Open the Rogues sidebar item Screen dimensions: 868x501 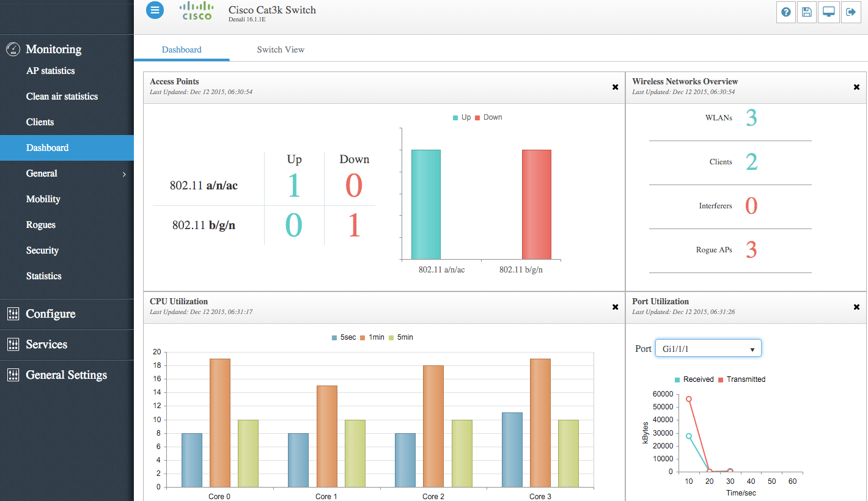click(67, 225)
